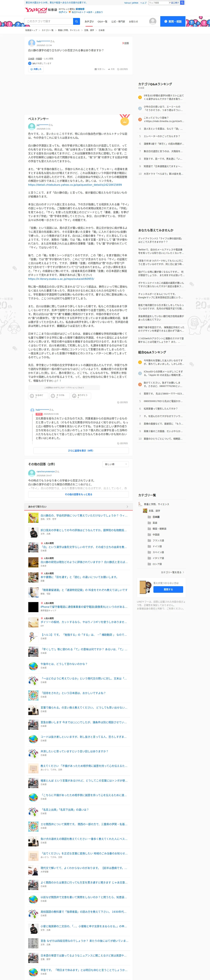The image size is (210, 980).
Task: Open the Yahoo! JAPAN logo home link
Action: tap(36, 10)
